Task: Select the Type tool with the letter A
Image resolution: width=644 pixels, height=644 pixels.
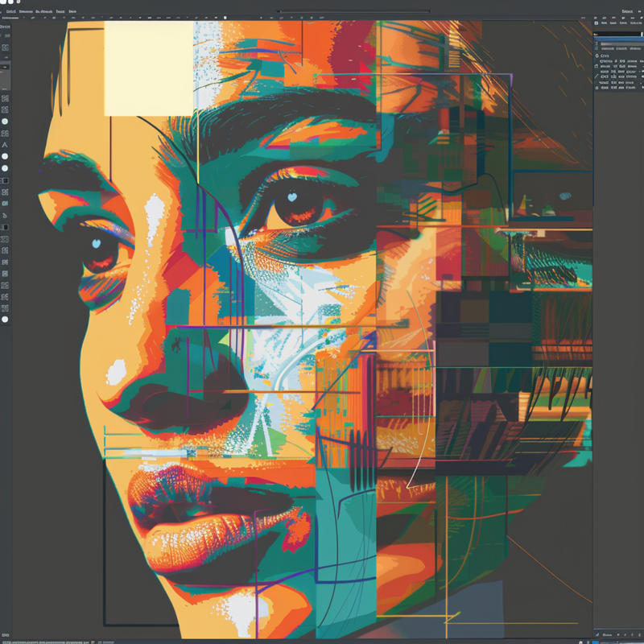Action: pos(5,144)
